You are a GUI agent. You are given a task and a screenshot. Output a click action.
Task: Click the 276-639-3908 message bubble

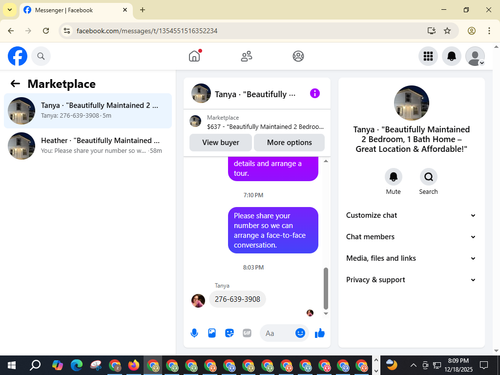coord(237,299)
